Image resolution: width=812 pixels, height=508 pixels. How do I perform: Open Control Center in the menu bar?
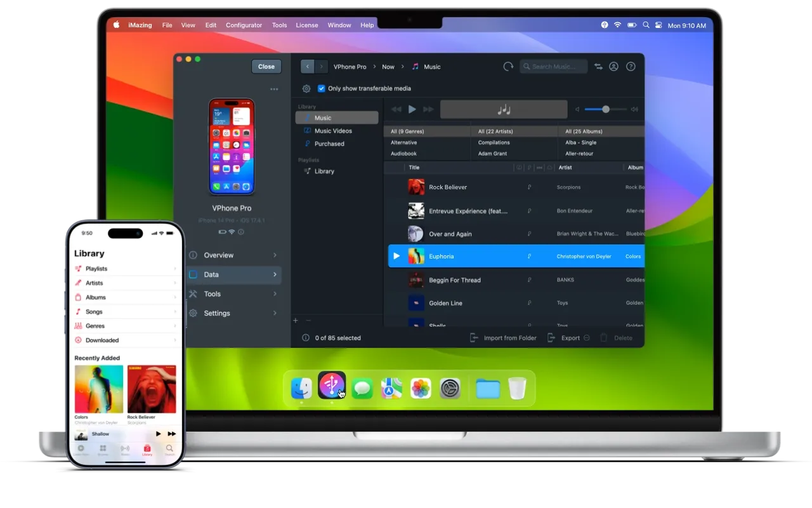pos(658,25)
